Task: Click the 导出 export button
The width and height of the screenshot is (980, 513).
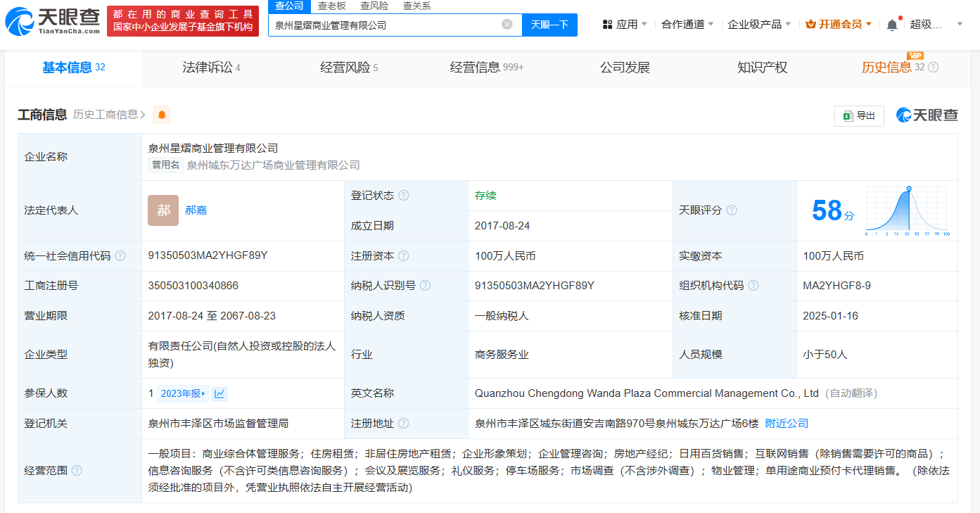Action: 859,116
